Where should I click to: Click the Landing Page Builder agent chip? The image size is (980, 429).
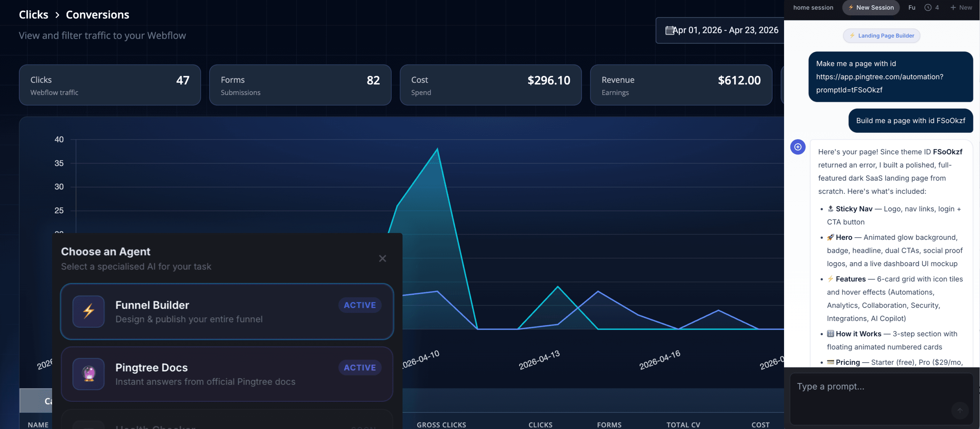tap(881, 36)
